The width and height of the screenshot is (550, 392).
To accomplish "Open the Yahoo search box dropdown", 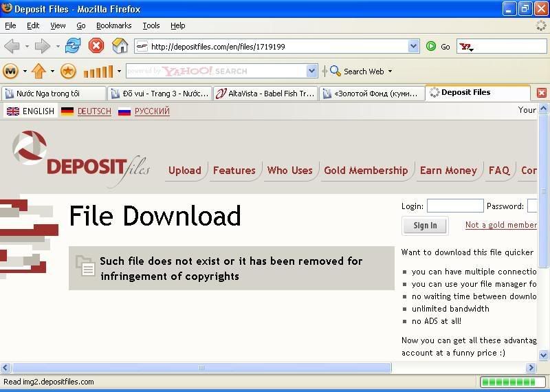I will (311, 71).
